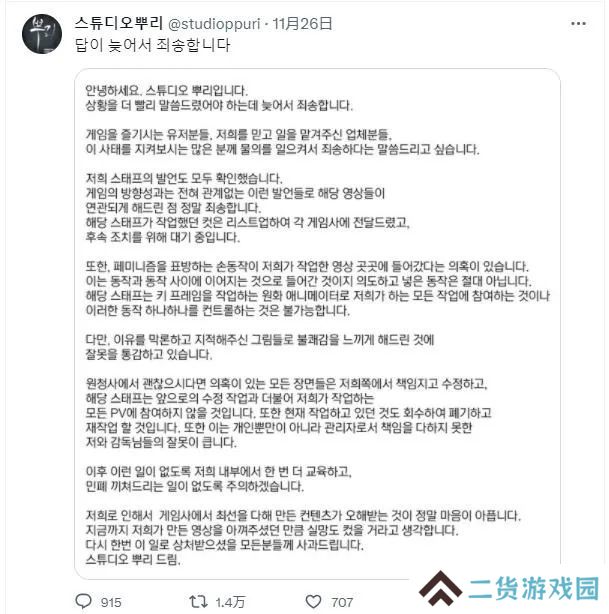The height and width of the screenshot is (614, 609).
Task: Like the tweet with heart icon
Action: 313,601
